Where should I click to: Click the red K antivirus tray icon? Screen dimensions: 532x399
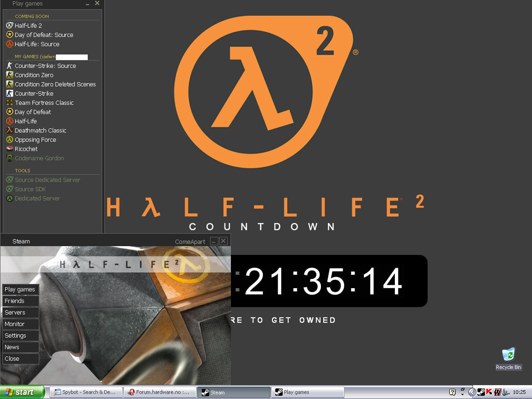489,392
